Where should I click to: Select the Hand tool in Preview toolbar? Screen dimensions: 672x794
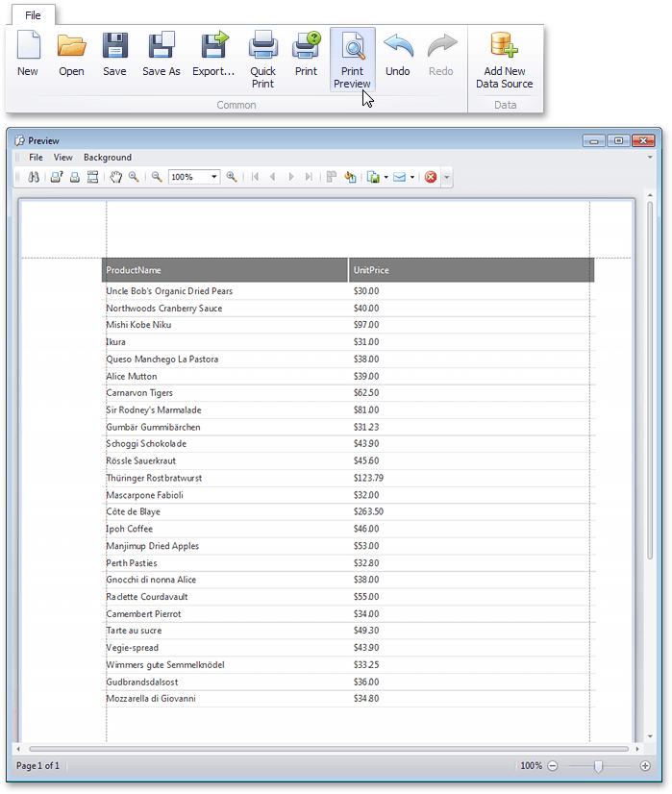pyautogui.click(x=116, y=177)
